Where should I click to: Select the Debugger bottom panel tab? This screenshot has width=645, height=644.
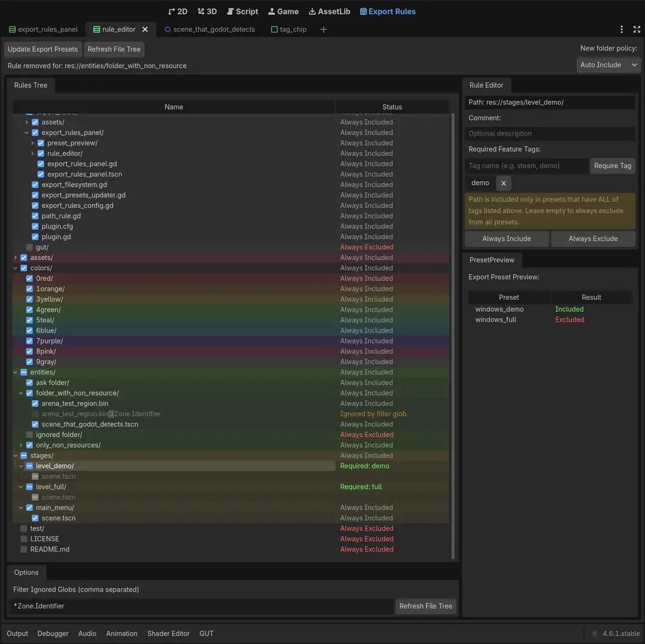53,633
